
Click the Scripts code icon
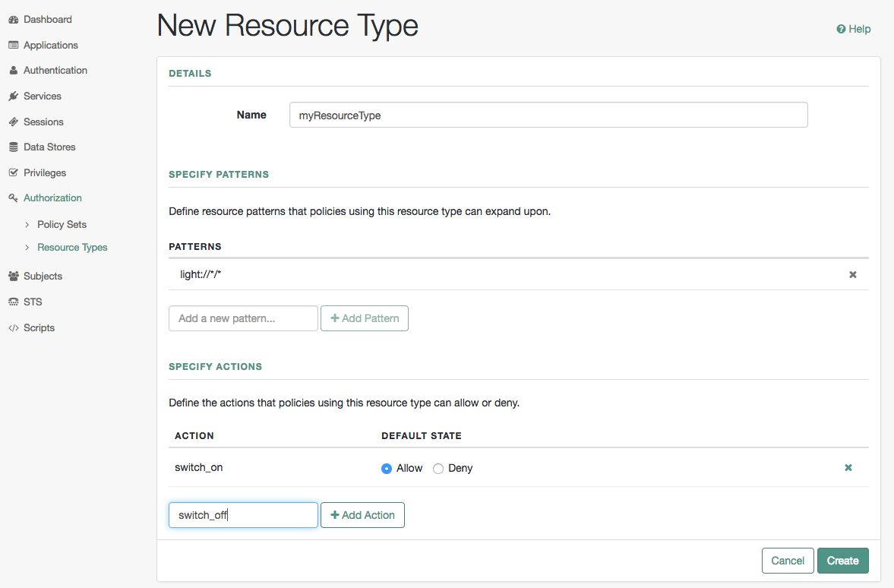coord(14,328)
